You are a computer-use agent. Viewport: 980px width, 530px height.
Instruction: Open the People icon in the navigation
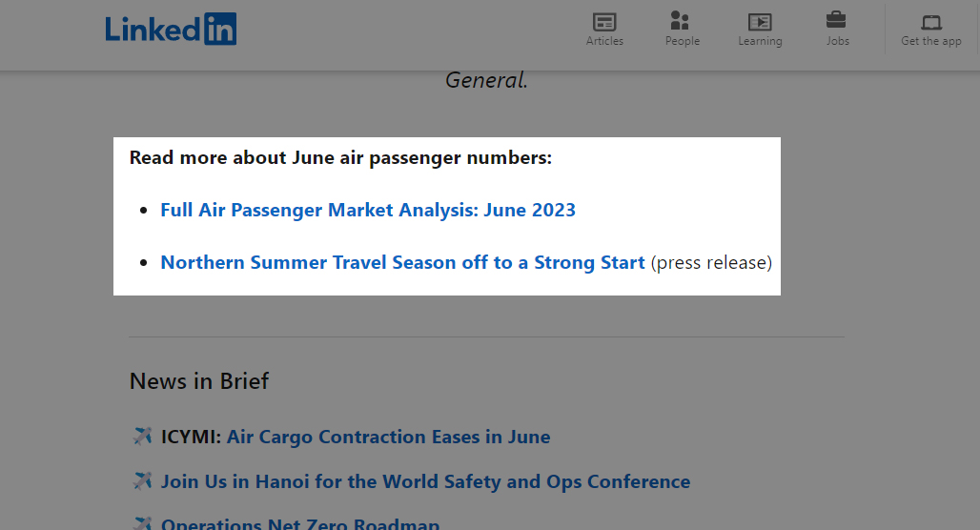click(x=680, y=21)
